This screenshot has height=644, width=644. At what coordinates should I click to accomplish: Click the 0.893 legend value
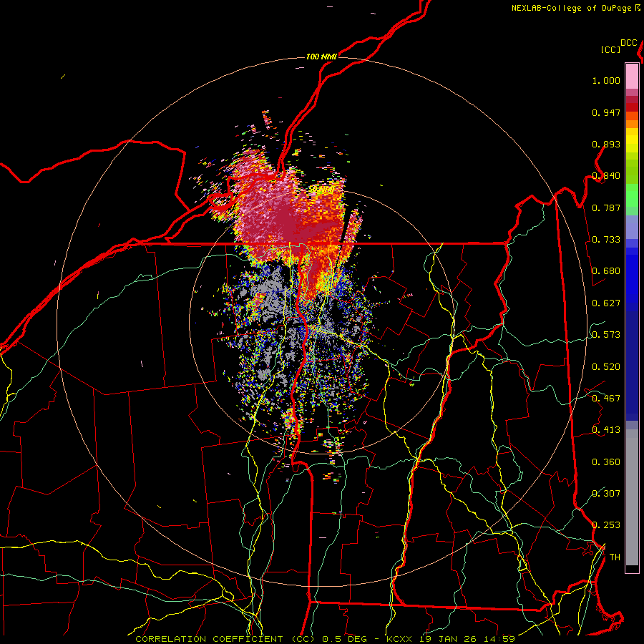click(606, 144)
